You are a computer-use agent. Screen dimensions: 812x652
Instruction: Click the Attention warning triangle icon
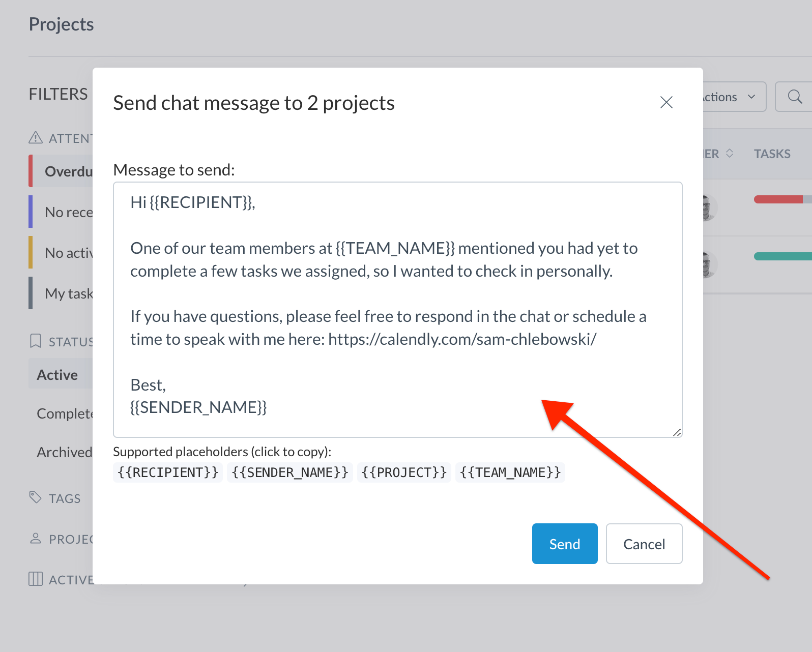click(x=35, y=138)
